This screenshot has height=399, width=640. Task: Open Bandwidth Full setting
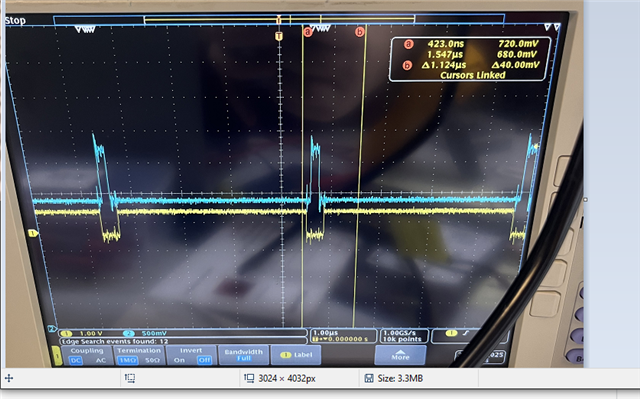[244, 355]
